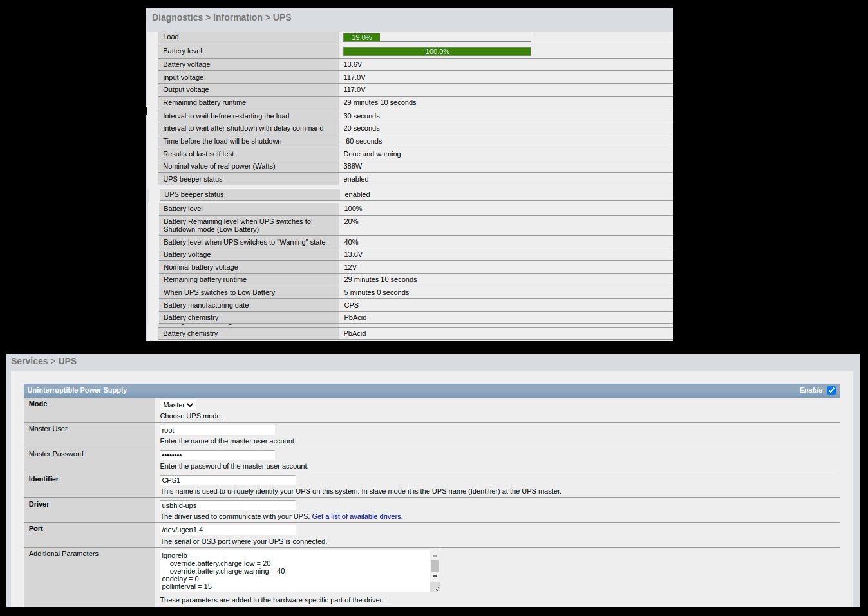Viewport: 868px width, 616px height.
Task: Open the Mode dropdown set to Master
Action: (x=178, y=405)
